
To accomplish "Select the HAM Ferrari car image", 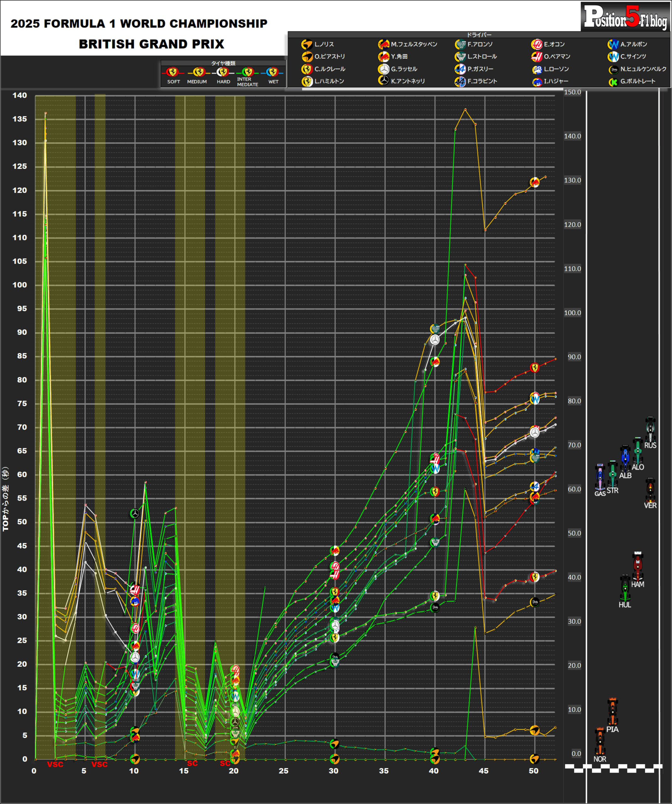I will [637, 567].
